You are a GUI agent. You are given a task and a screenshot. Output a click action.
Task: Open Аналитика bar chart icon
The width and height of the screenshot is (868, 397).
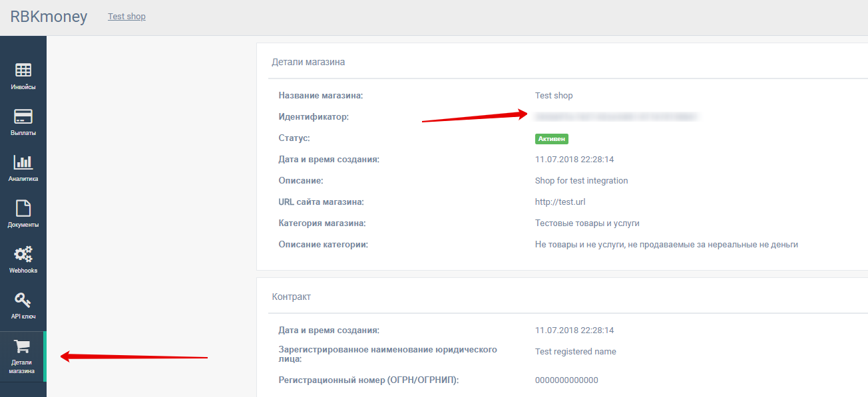(23, 162)
